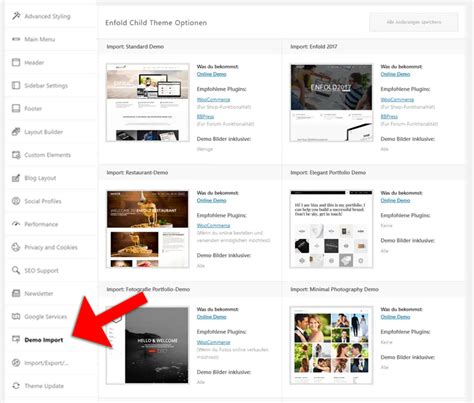474x403 pixels.
Task: Click the Theme Update refresh icon
Action: tap(16, 386)
